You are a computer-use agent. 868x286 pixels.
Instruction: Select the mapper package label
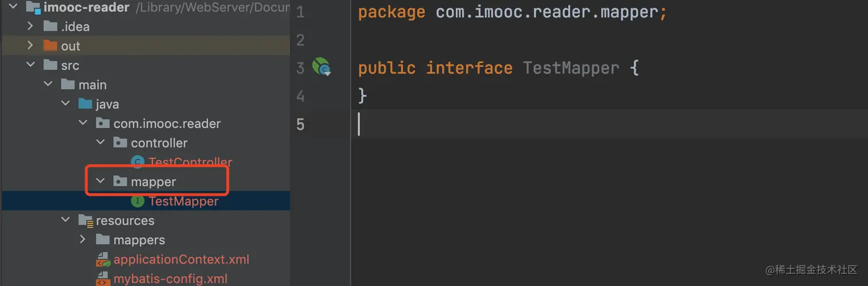point(153,181)
